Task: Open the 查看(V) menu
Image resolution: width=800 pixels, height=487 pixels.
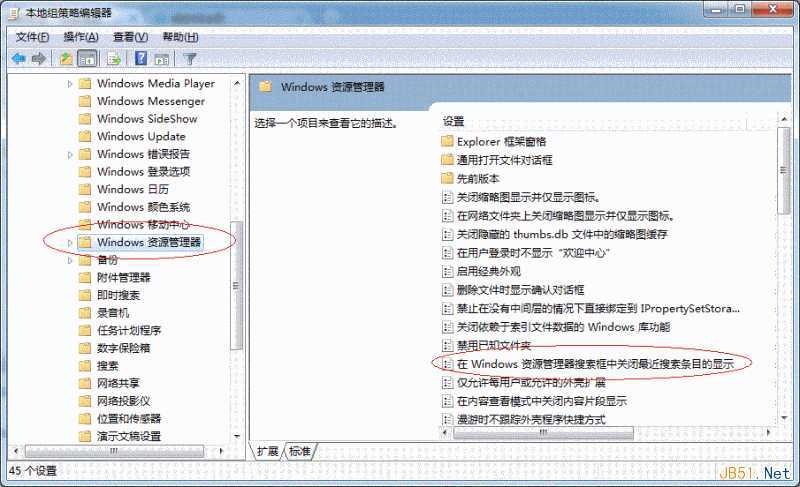Action: [130, 37]
